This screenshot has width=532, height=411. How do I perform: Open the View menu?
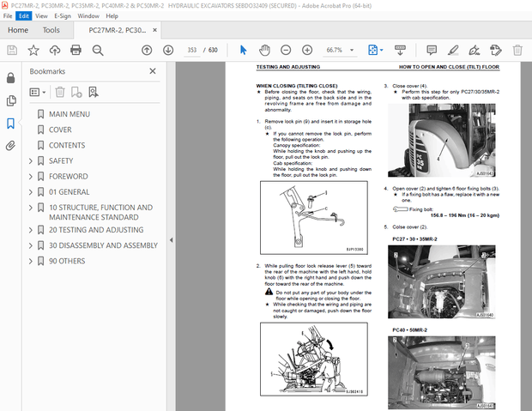pyautogui.click(x=41, y=16)
